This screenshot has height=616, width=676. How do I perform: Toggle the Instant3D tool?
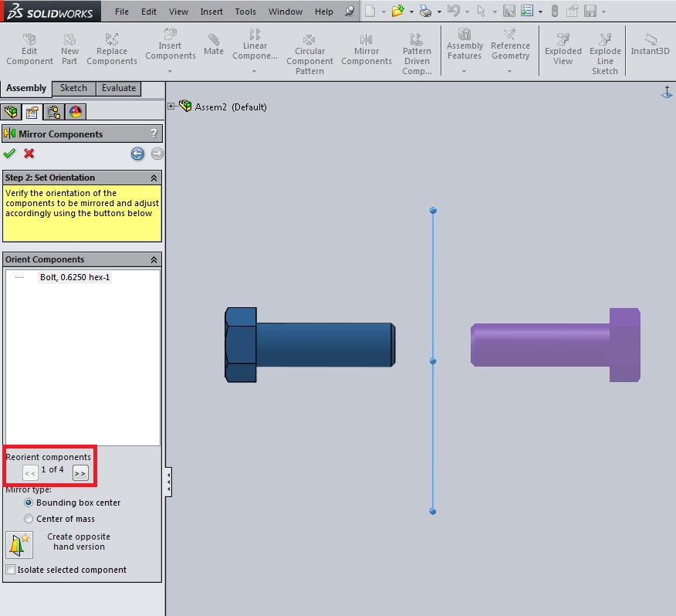[650, 45]
